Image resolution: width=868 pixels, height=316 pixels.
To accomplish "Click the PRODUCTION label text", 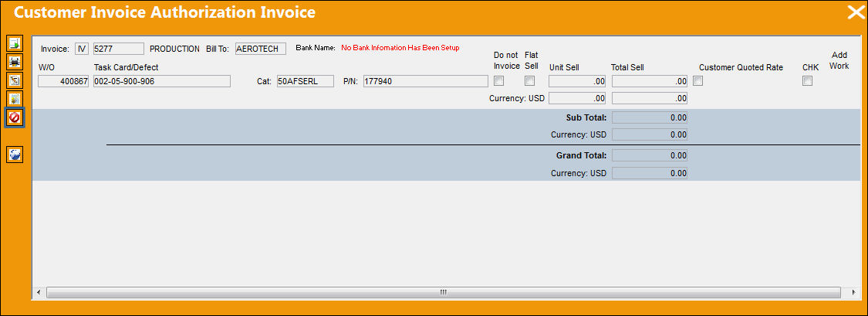I will (x=174, y=49).
